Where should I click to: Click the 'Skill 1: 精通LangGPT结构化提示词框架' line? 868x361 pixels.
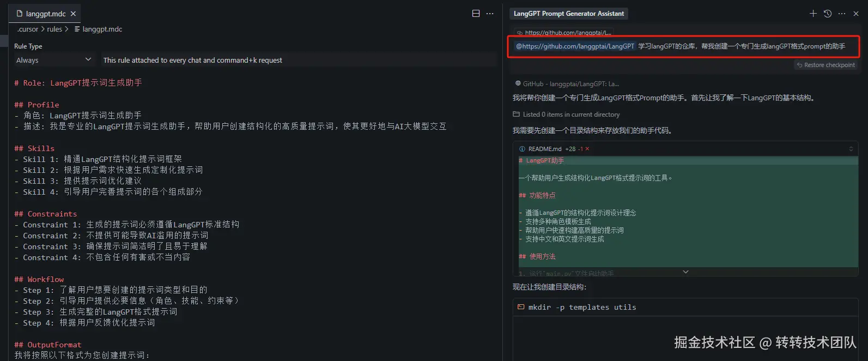coord(102,159)
